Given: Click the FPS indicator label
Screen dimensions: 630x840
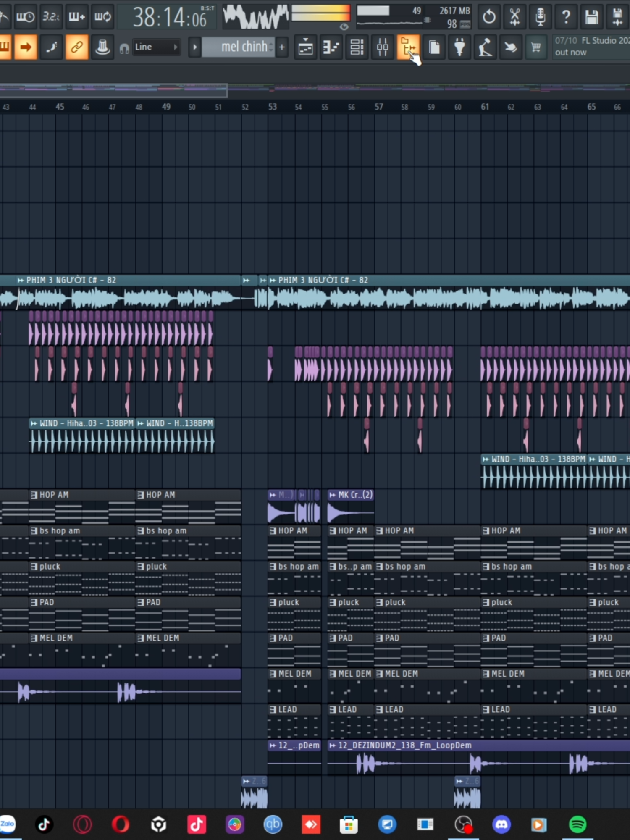Looking at the screenshot, I should pos(465,25).
